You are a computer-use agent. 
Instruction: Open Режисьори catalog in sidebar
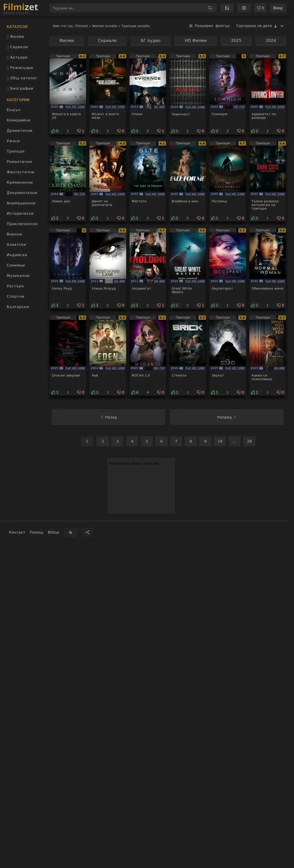pyautogui.click(x=22, y=68)
